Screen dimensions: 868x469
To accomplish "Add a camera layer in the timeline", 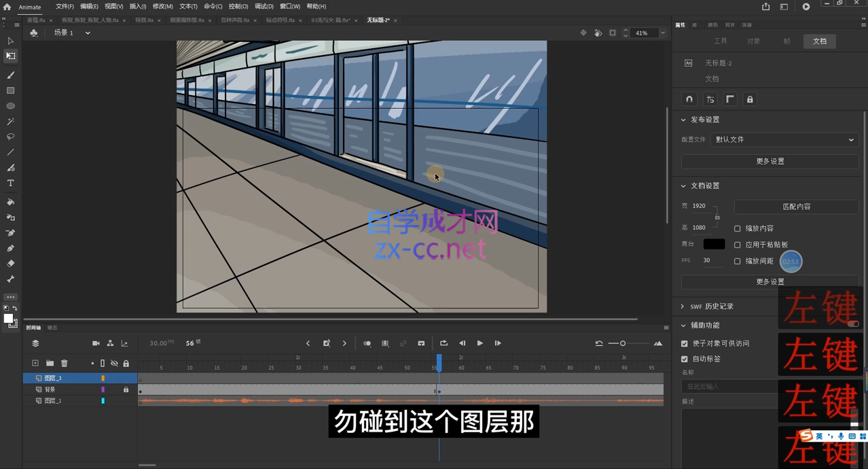I will click(96, 343).
